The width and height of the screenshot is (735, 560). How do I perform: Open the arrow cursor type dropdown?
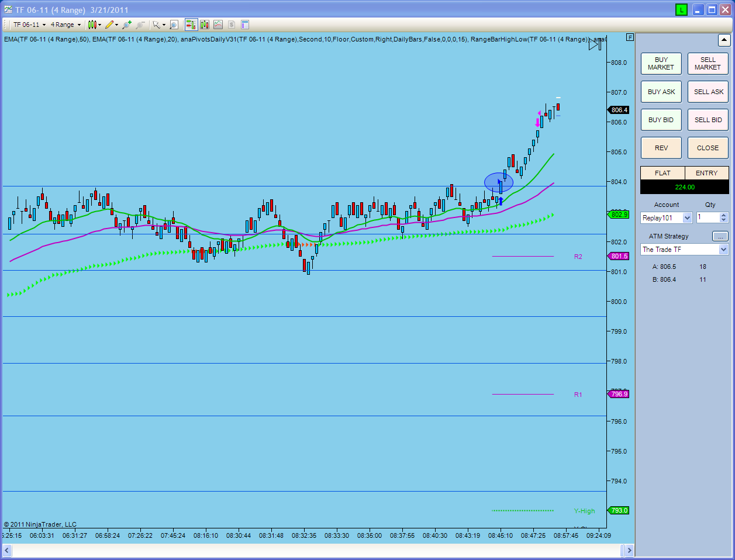click(x=159, y=25)
